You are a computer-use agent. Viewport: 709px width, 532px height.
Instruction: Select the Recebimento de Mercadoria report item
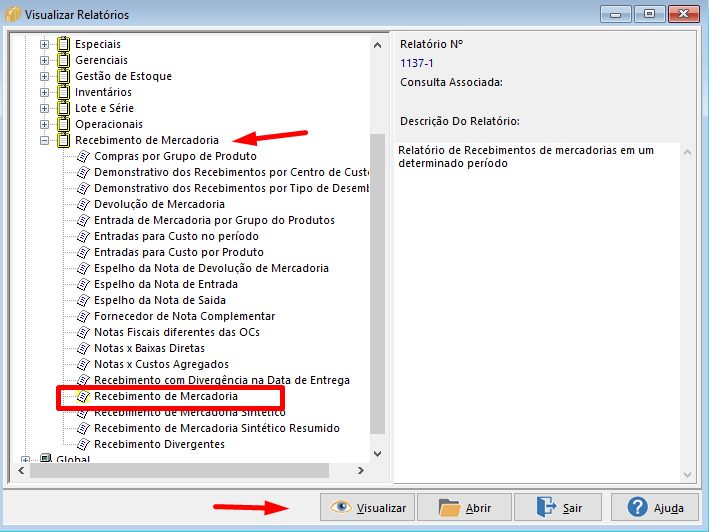pos(166,396)
